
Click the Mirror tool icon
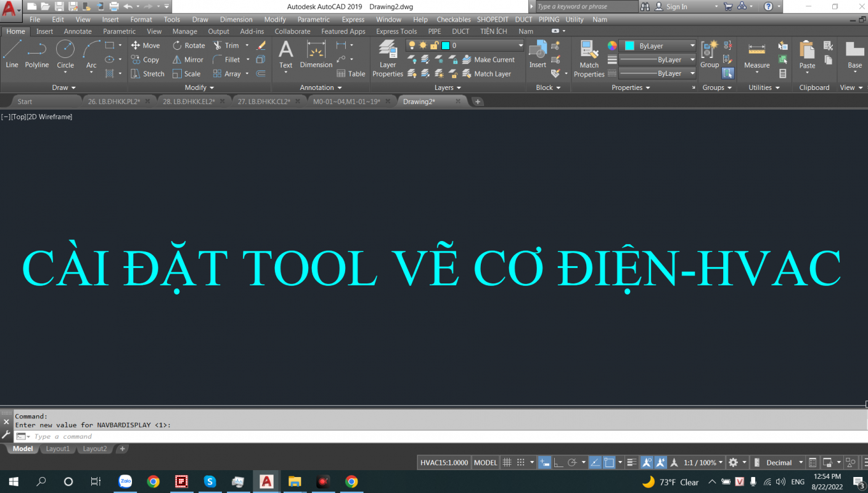[187, 60]
